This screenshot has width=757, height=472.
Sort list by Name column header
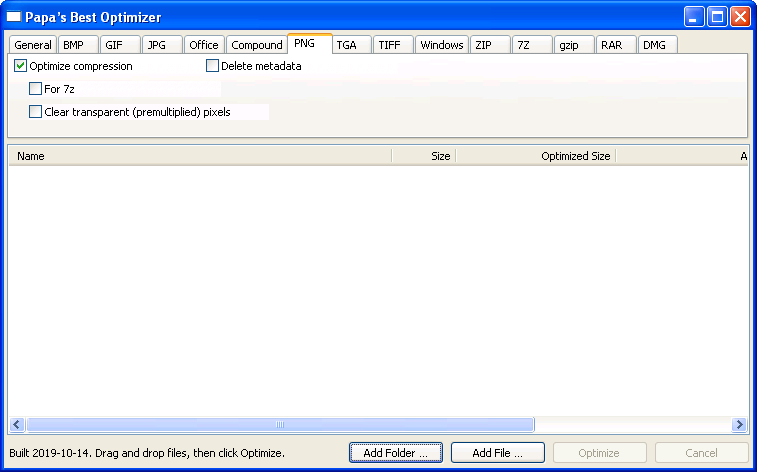coord(200,156)
